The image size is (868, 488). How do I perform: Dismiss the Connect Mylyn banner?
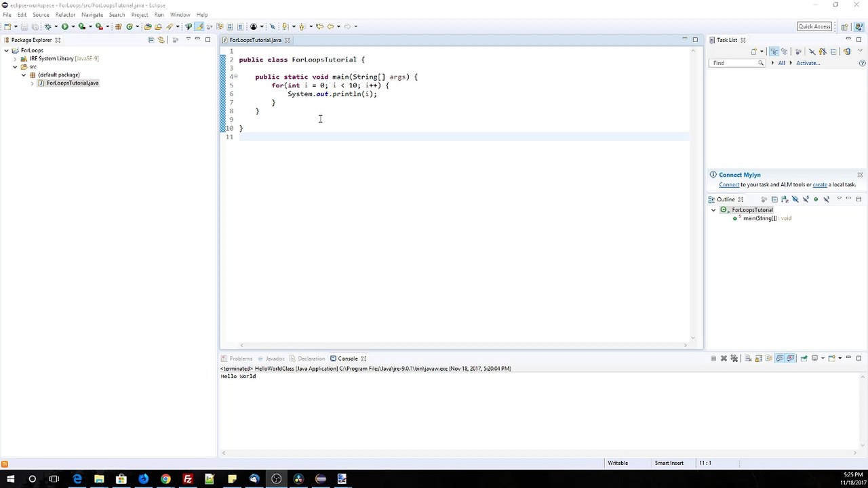coord(860,175)
